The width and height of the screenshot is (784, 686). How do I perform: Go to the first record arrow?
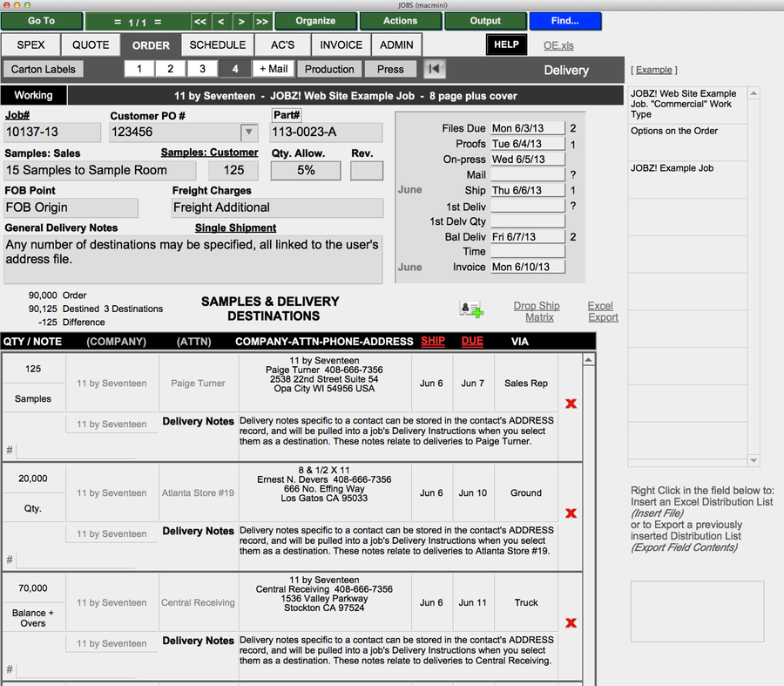coord(199,21)
